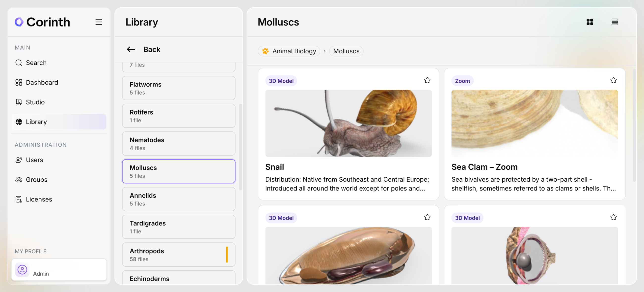
Task: Click the Licenses icon in sidebar
Action: [x=19, y=199]
